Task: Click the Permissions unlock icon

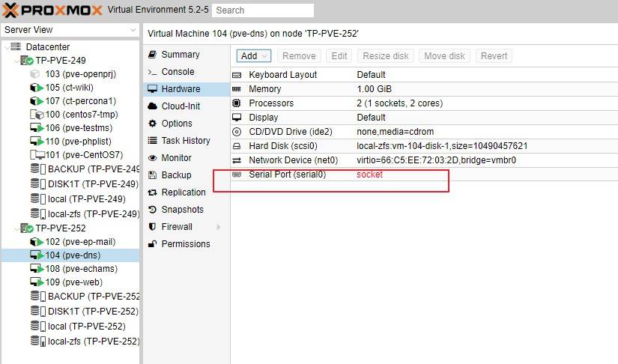Action: [153, 244]
